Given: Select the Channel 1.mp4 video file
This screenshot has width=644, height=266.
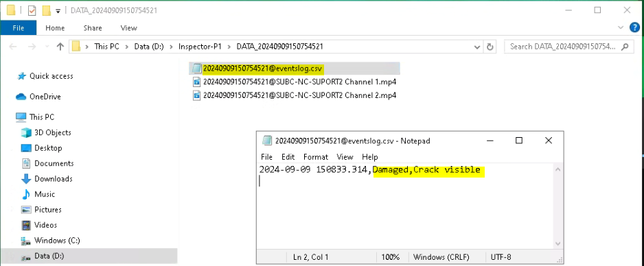Looking at the screenshot, I should click(x=295, y=82).
